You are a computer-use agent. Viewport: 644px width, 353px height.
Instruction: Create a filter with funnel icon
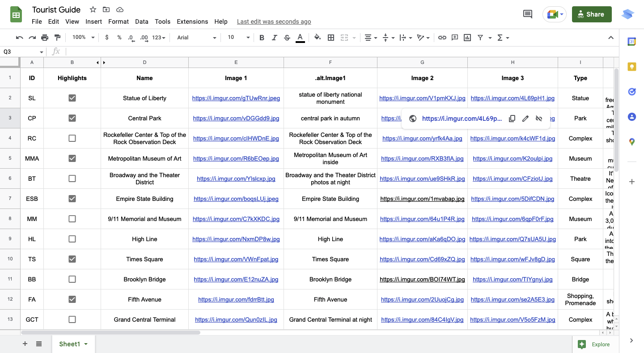(x=480, y=38)
